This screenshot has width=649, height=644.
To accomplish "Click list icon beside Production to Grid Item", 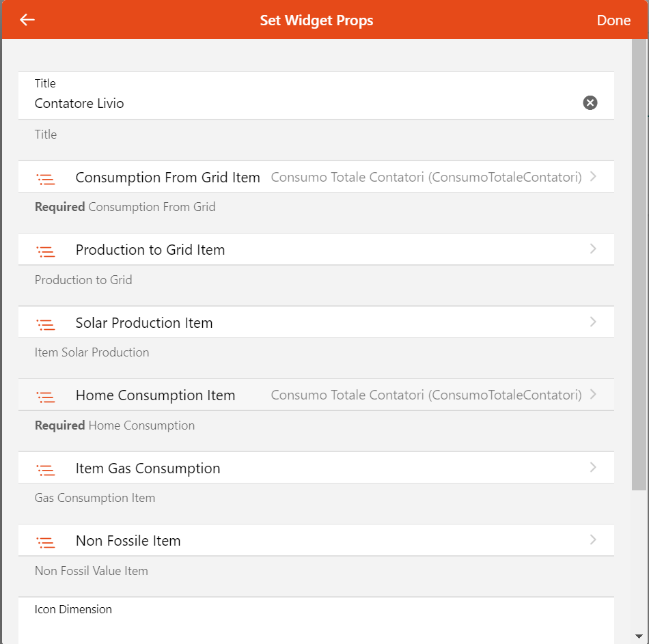I will pos(46,252).
